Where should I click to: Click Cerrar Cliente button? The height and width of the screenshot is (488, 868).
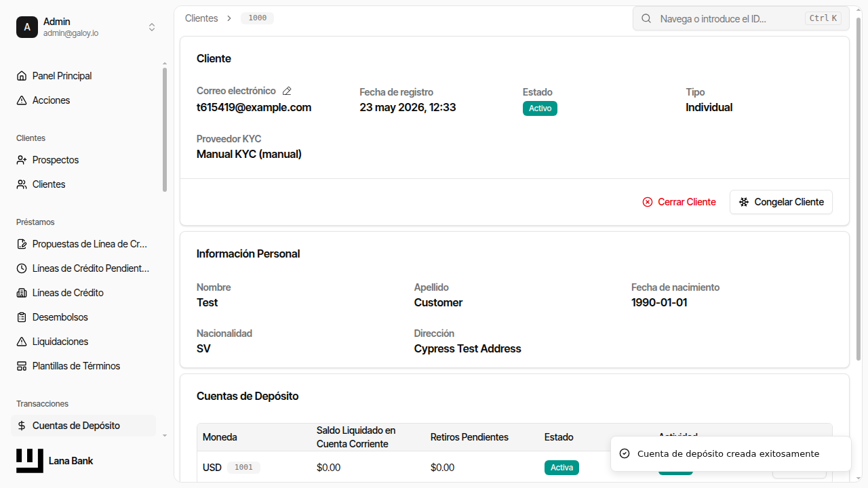pos(679,202)
